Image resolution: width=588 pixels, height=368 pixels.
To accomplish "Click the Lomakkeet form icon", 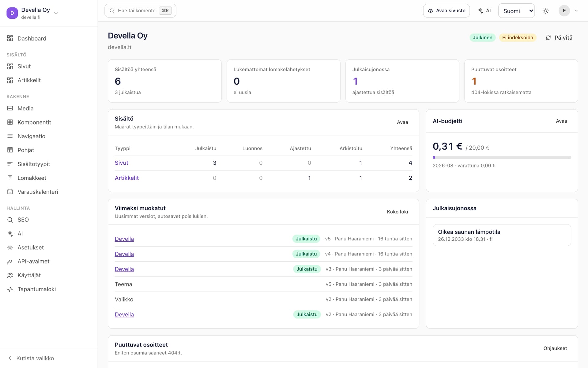I will point(10,178).
